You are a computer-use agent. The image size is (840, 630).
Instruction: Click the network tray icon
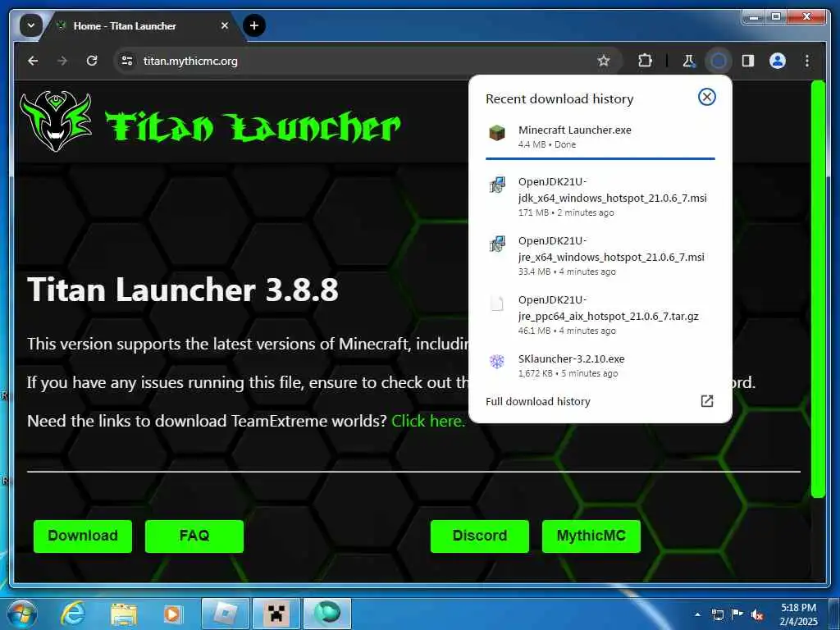coord(717,614)
